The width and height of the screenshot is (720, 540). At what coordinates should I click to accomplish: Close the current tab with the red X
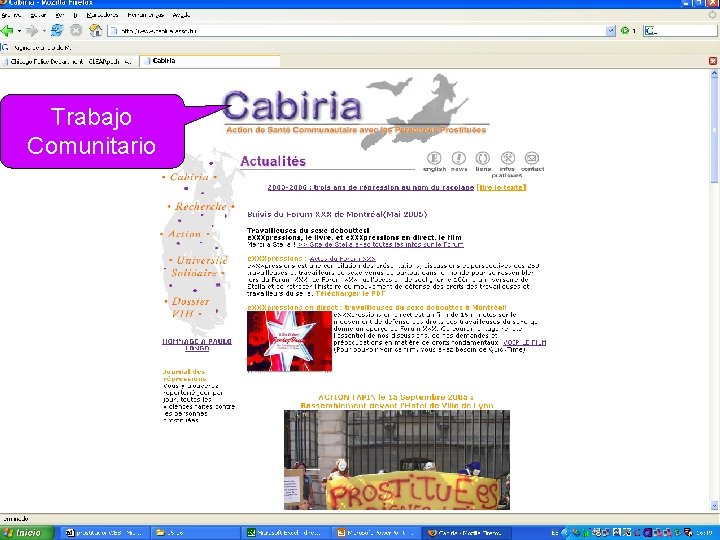[713, 61]
